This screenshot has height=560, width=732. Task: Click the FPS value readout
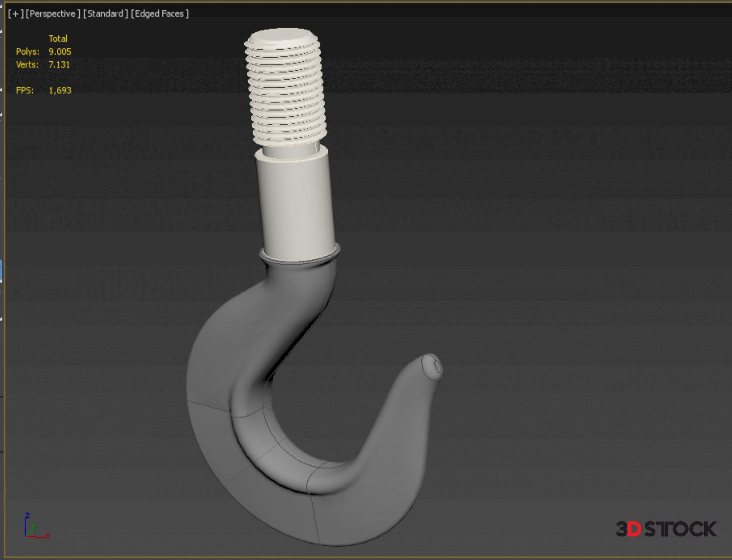coord(60,90)
